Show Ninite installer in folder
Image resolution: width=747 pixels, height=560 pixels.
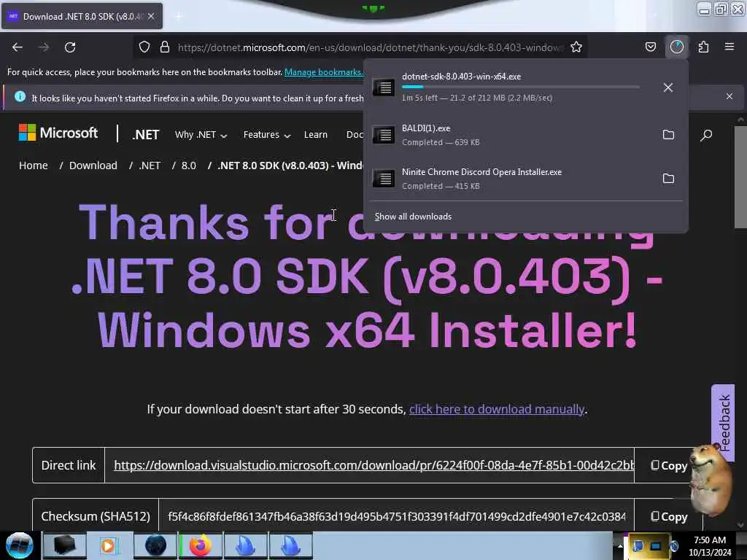click(668, 179)
